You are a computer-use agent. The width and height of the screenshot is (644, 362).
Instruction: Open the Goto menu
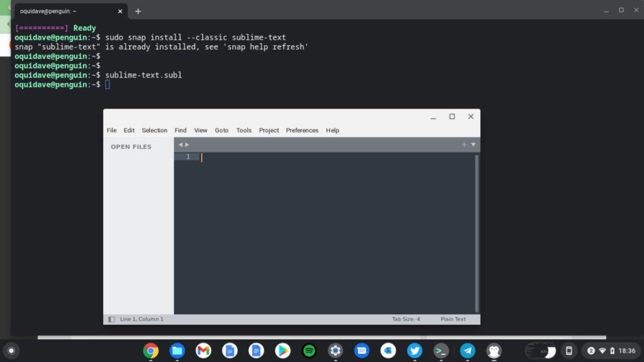click(221, 130)
